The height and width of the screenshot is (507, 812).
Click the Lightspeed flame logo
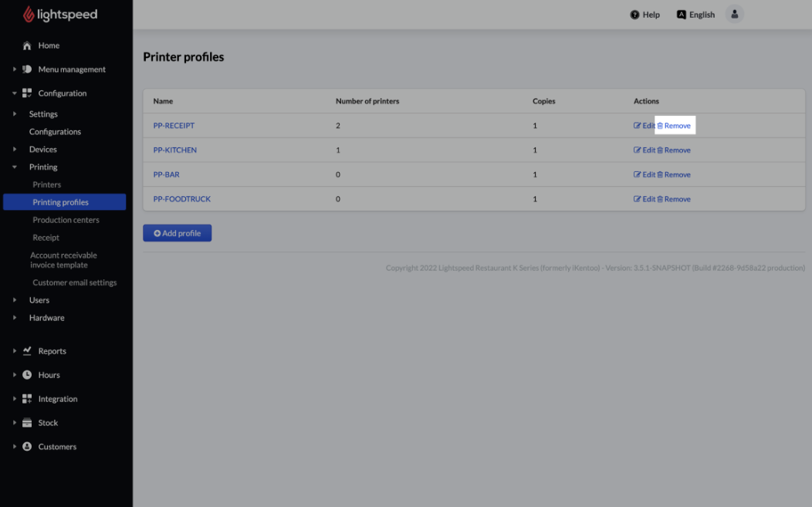click(29, 15)
